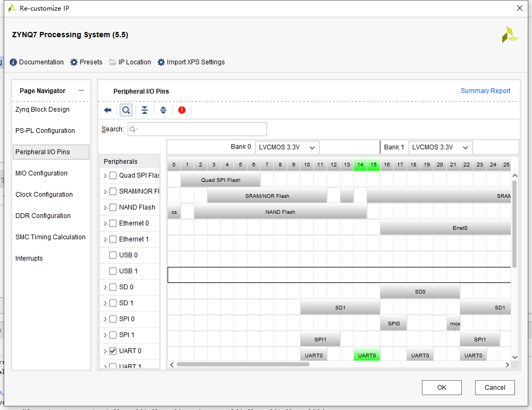This screenshot has height=410, width=532.
Task: Expand the SRAM/NOR Flash row
Action: tap(105, 191)
